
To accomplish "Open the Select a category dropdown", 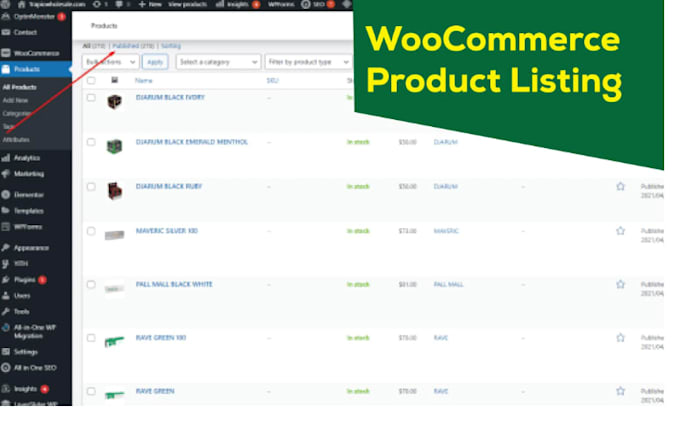I will 218,62.
